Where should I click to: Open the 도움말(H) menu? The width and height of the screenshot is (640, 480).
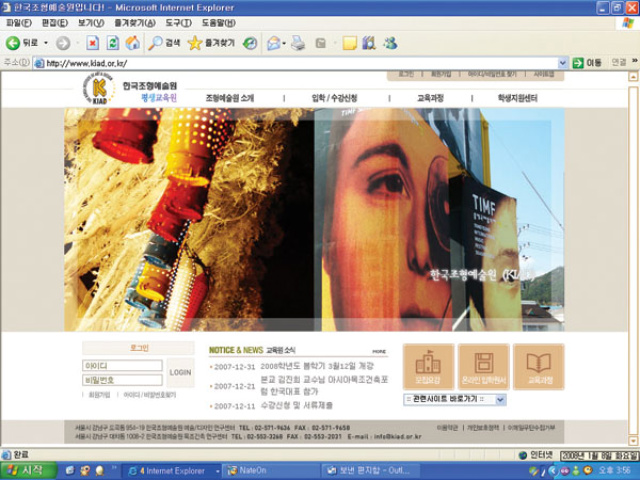click(219, 23)
